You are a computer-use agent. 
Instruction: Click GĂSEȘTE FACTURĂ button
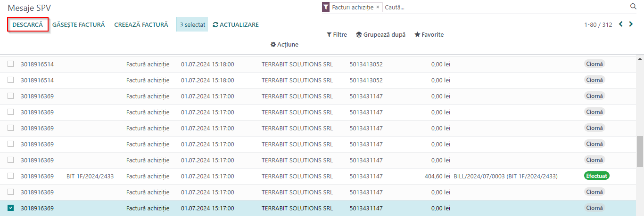[x=78, y=24]
